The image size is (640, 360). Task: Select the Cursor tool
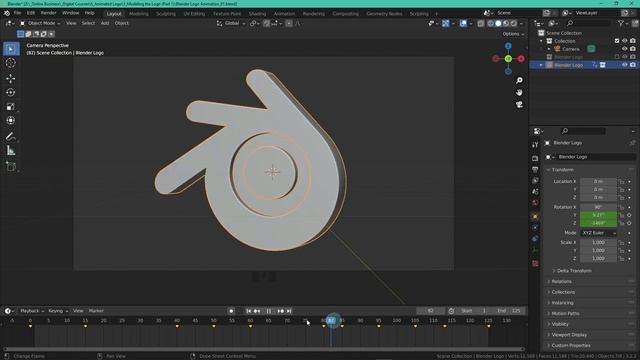point(11,63)
